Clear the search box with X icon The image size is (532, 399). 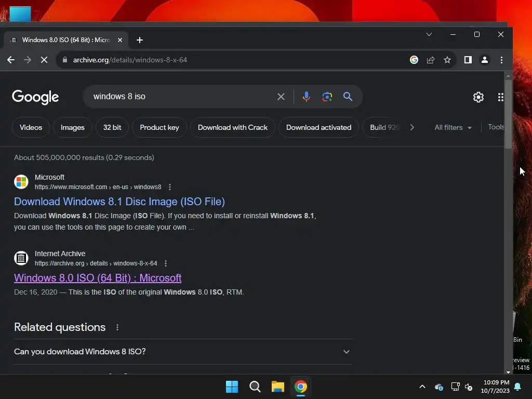point(281,97)
